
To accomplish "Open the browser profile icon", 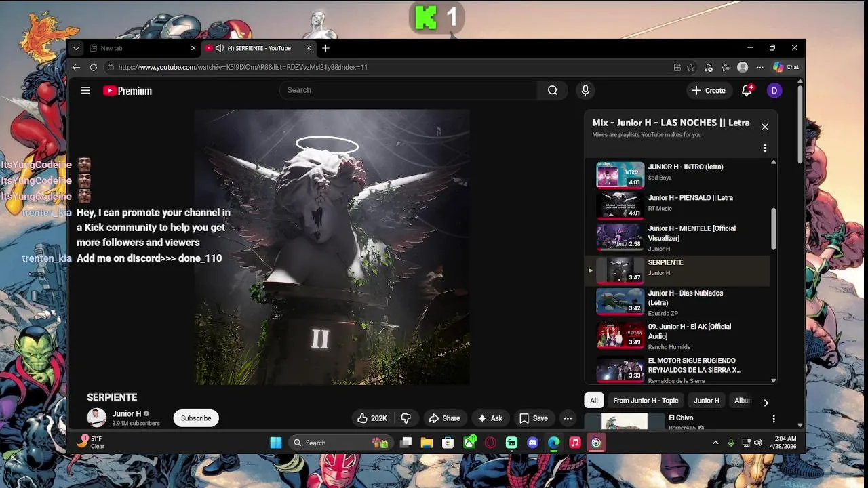I will tap(743, 67).
